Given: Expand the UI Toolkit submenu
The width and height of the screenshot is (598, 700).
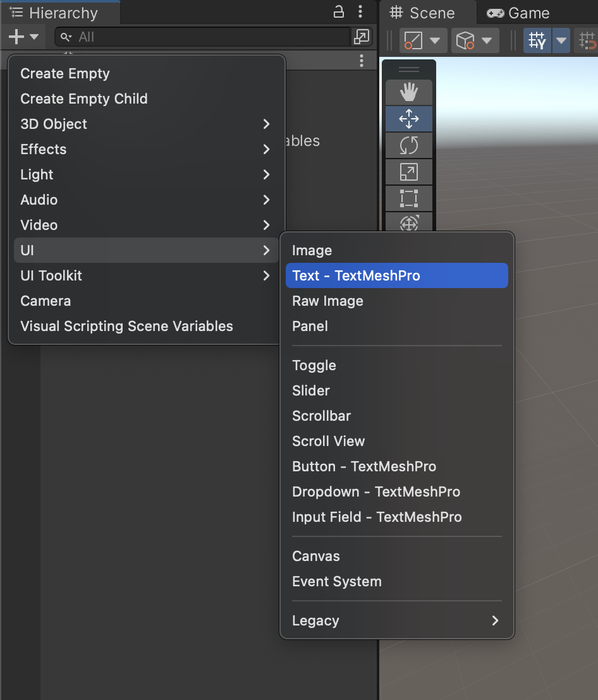Looking at the screenshot, I should [147, 275].
